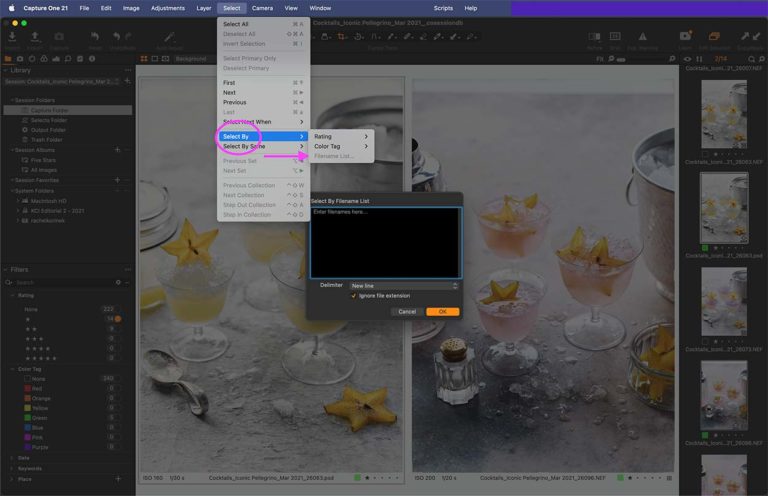
Task: Click the Auto Adjust wand icon
Action: (169, 37)
